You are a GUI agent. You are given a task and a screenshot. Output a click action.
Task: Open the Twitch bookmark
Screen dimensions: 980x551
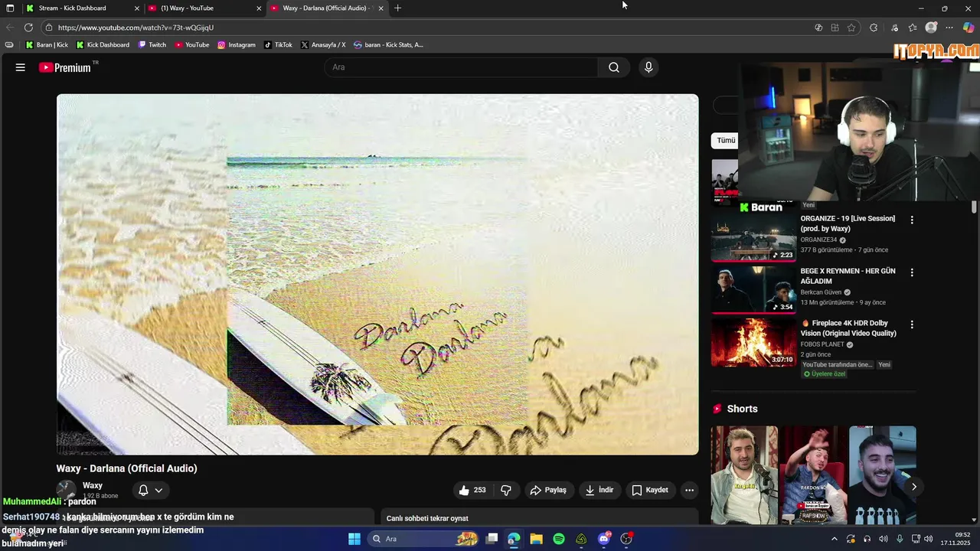pos(152,45)
